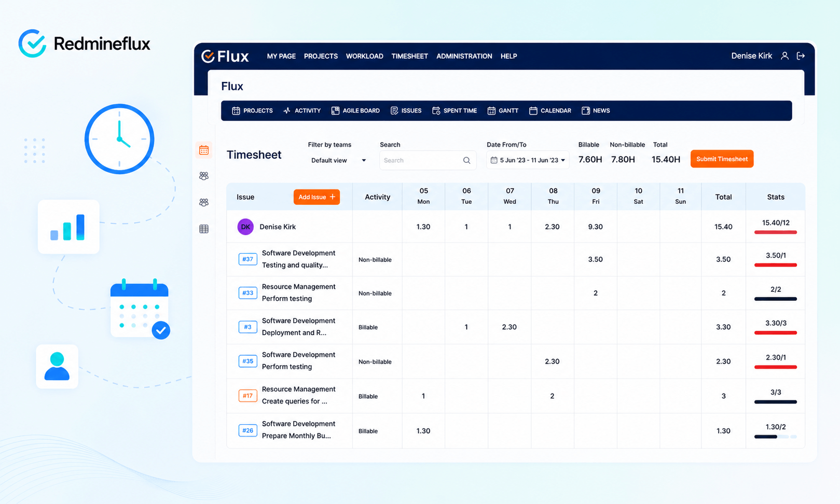Viewport: 840px width, 504px height.
Task: Open HELP in top menu
Action: pos(508,56)
